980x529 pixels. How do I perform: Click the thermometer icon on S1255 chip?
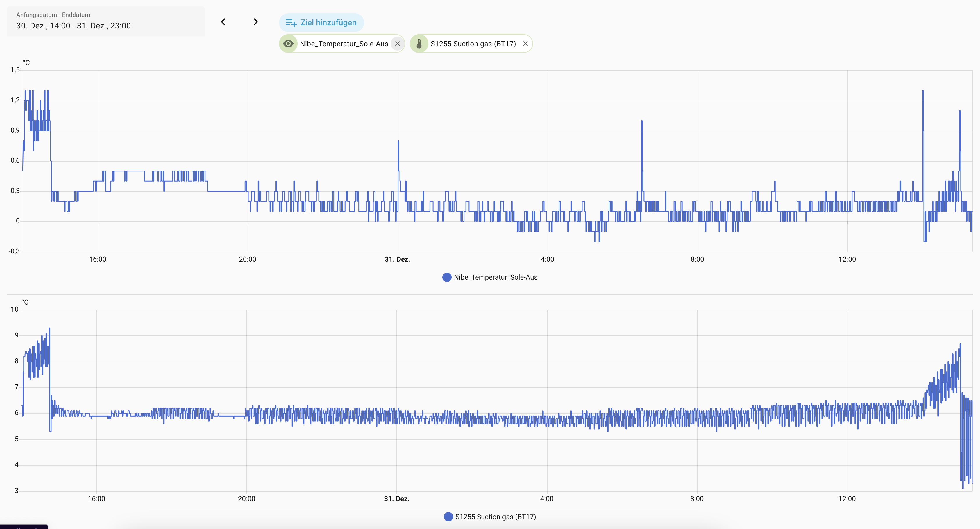[419, 44]
